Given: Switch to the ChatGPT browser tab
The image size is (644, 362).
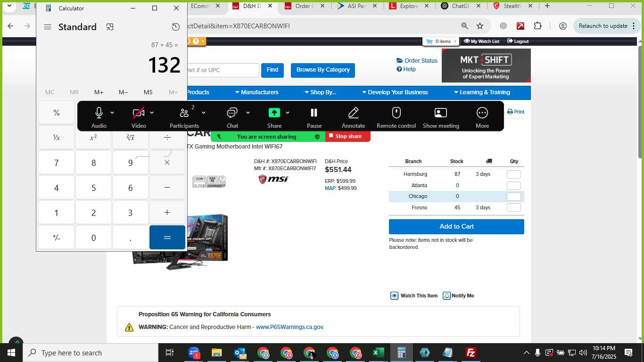Looking at the screenshot, I should (x=460, y=6).
